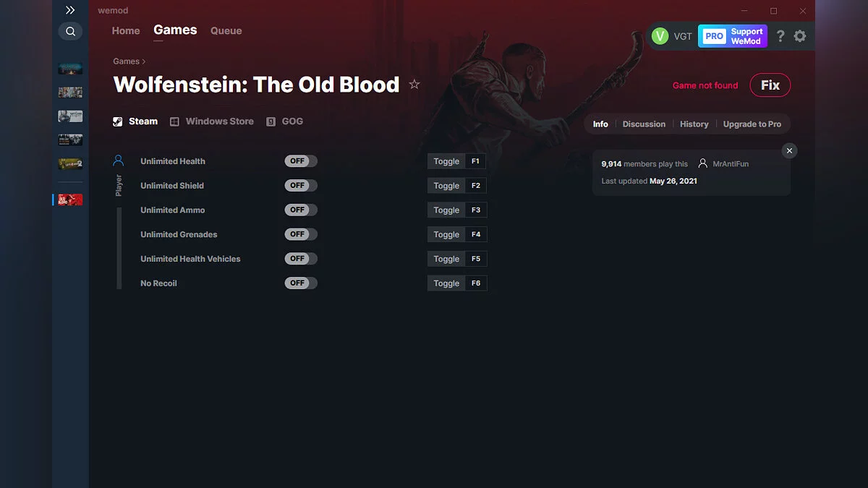868x488 pixels.
Task: Click the Player section person icon
Action: [119, 160]
